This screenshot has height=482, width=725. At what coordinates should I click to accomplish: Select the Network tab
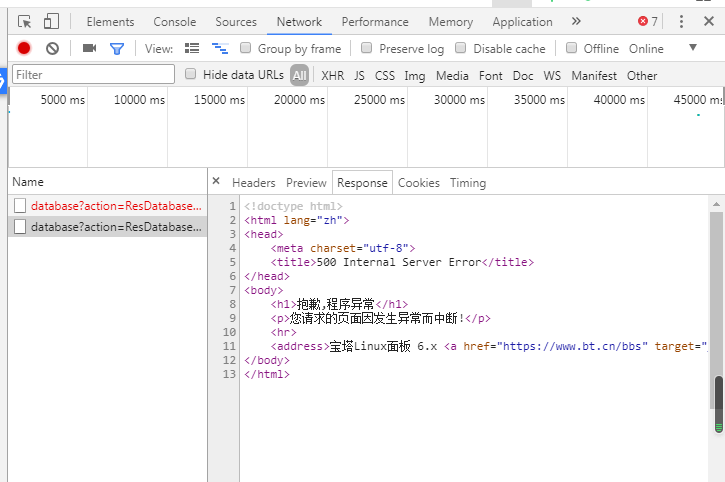(299, 22)
